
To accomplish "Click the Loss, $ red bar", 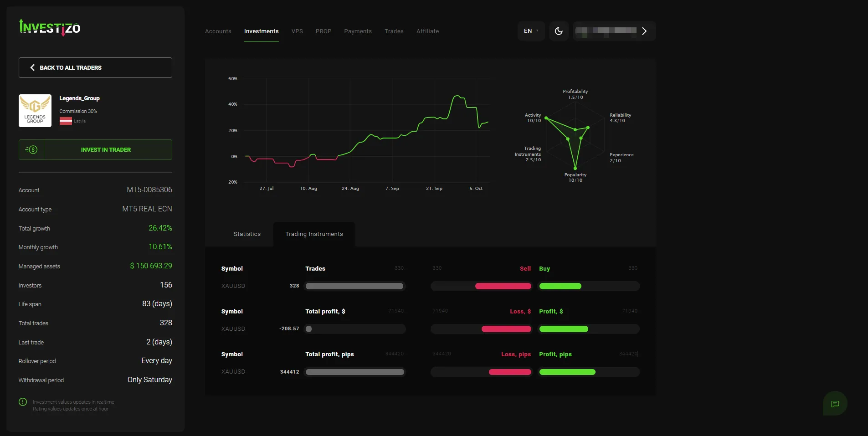I will pyautogui.click(x=507, y=329).
